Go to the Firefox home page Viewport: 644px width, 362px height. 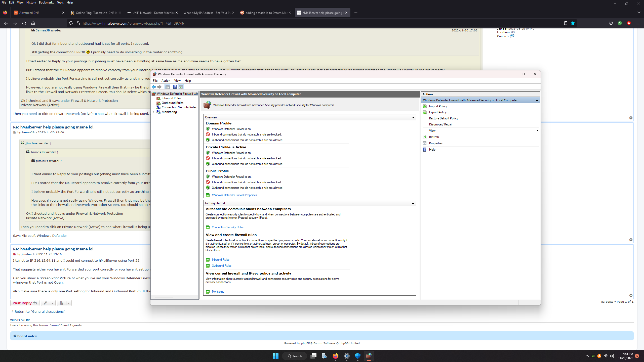point(33,23)
